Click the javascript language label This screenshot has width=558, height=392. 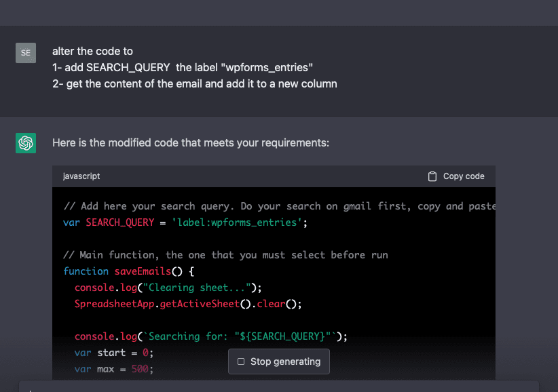click(81, 176)
